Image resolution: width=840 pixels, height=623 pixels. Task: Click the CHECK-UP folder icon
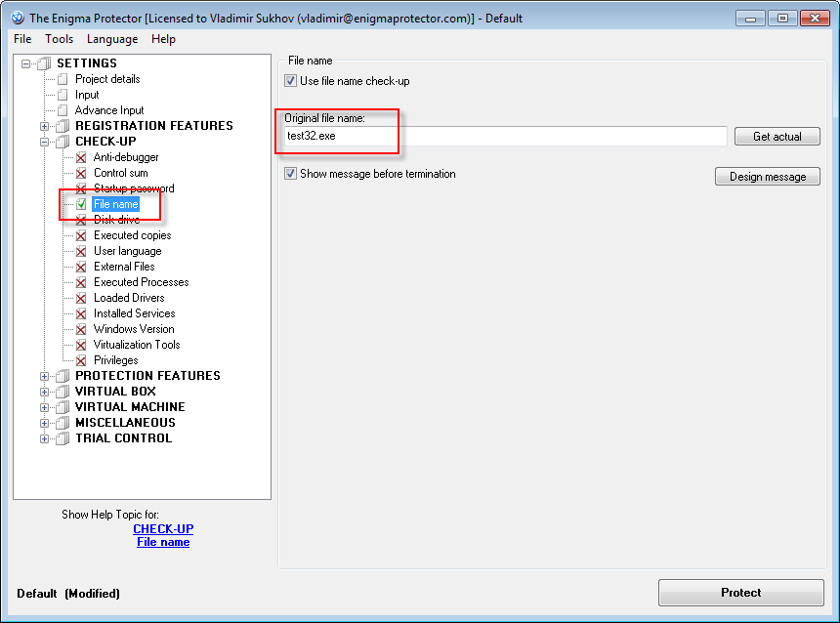point(63,142)
